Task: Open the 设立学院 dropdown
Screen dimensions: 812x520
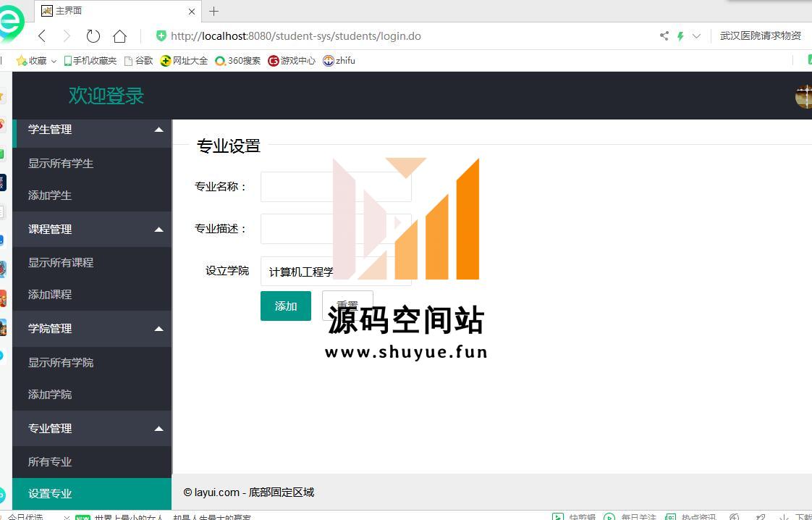Action: point(336,271)
